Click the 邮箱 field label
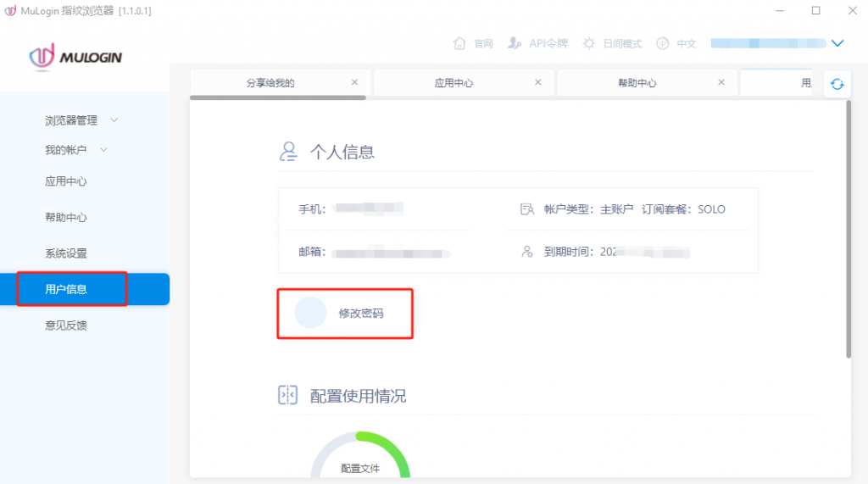Screen dimensions: 868x484 (x=312, y=252)
